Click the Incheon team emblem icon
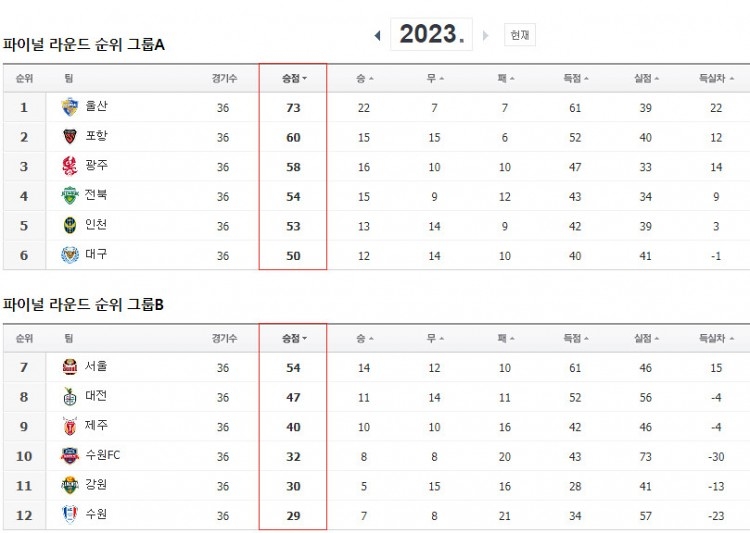Image resolution: width=750 pixels, height=533 pixels. click(70, 225)
